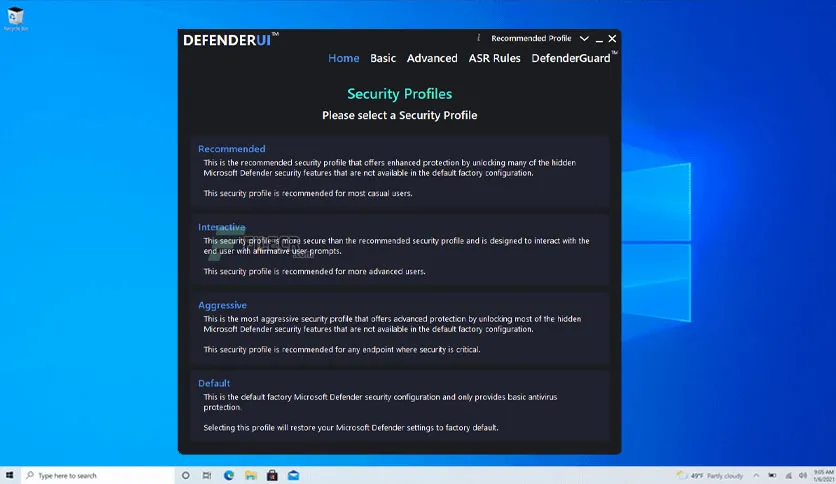This screenshot has height=484, width=836.
Task: Open Task View on the taskbar
Action: click(207, 475)
